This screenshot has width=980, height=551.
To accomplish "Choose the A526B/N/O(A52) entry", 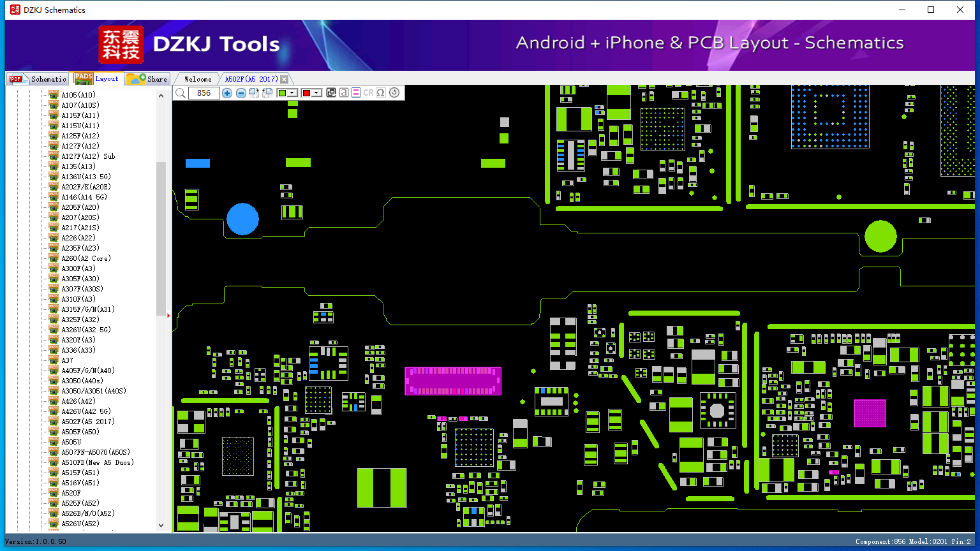I will click(88, 513).
